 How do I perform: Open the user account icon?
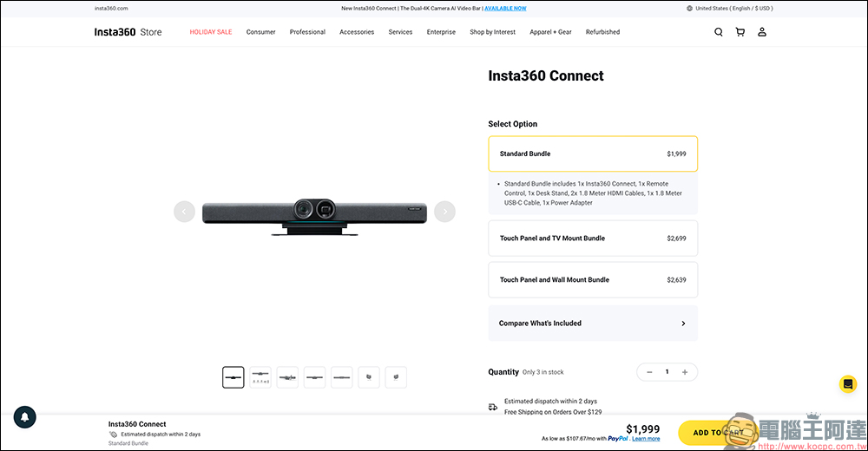tap(762, 32)
